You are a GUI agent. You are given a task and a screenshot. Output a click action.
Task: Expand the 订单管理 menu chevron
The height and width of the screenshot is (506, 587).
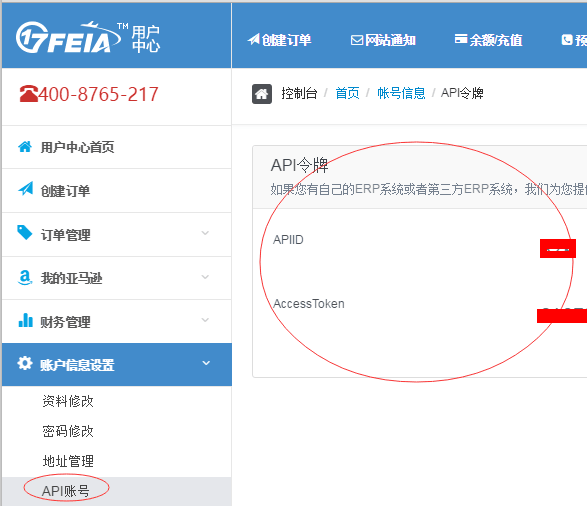tap(205, 233)
